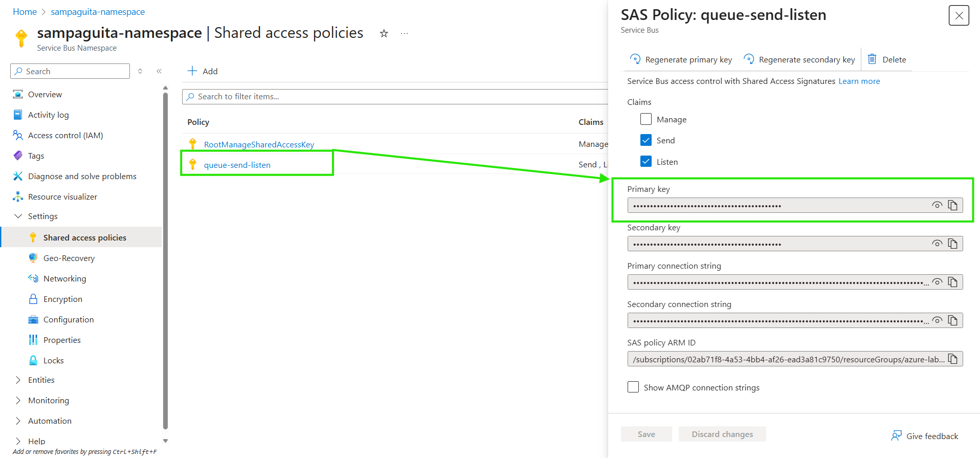This screenshot has width=980, height=458.
Task: Delete the SAS policy via trash icon
Action: [x=872, y=59]
